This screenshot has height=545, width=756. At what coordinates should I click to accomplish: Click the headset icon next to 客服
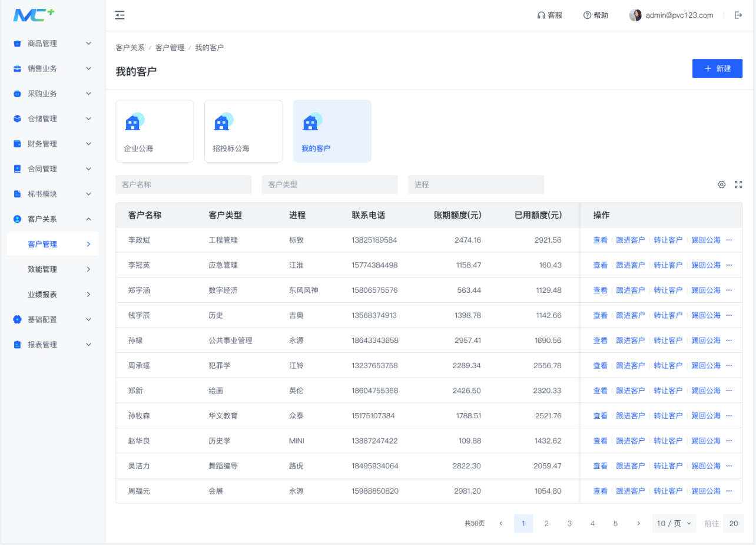(x=541, y=15)
